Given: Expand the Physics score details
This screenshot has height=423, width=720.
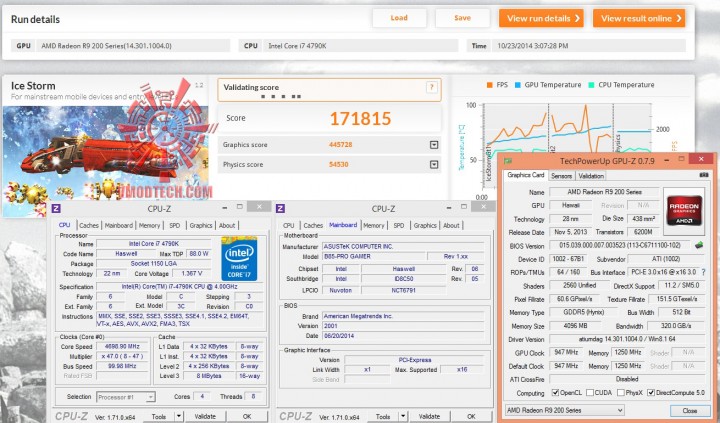Looking at the screenshot, I should [434, 164].
